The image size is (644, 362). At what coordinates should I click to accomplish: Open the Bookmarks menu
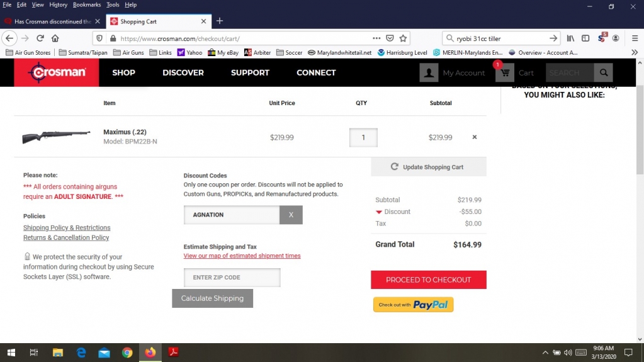(x=87, y=5)
